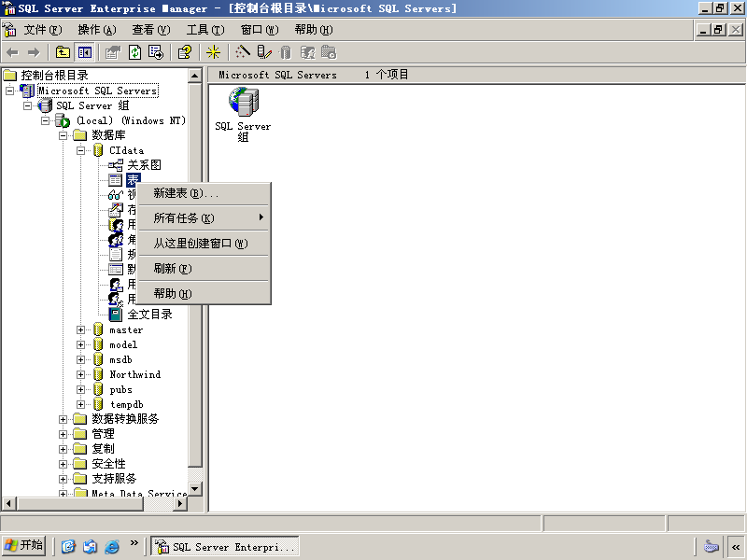Expand the model database node

point(81,344)
